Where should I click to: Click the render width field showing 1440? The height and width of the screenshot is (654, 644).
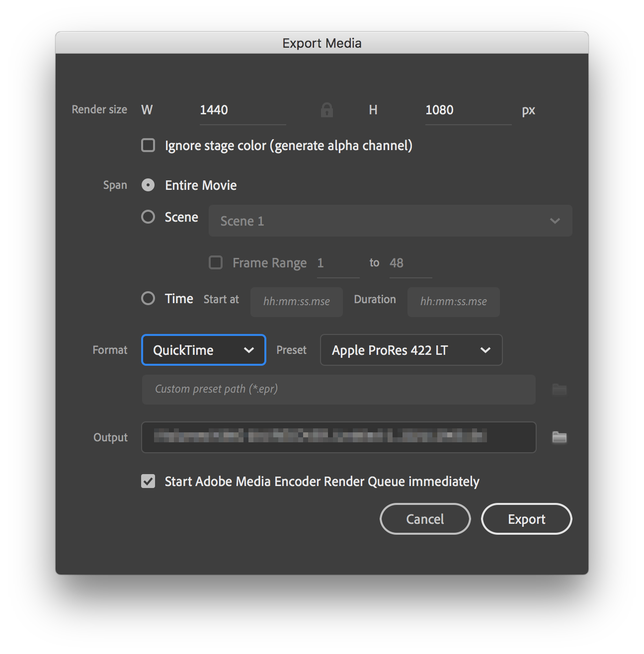pos(242,110)
